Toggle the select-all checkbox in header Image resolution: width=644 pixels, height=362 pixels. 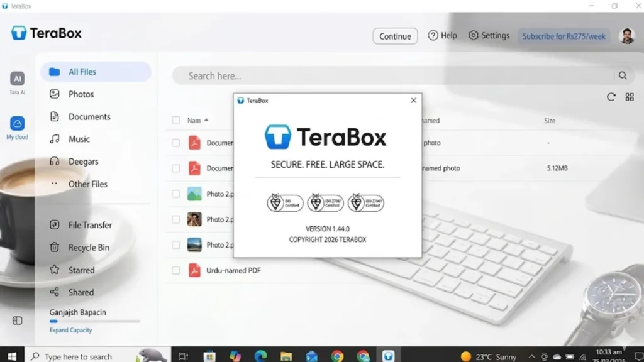pyautogui.click(x=175, y=120)
